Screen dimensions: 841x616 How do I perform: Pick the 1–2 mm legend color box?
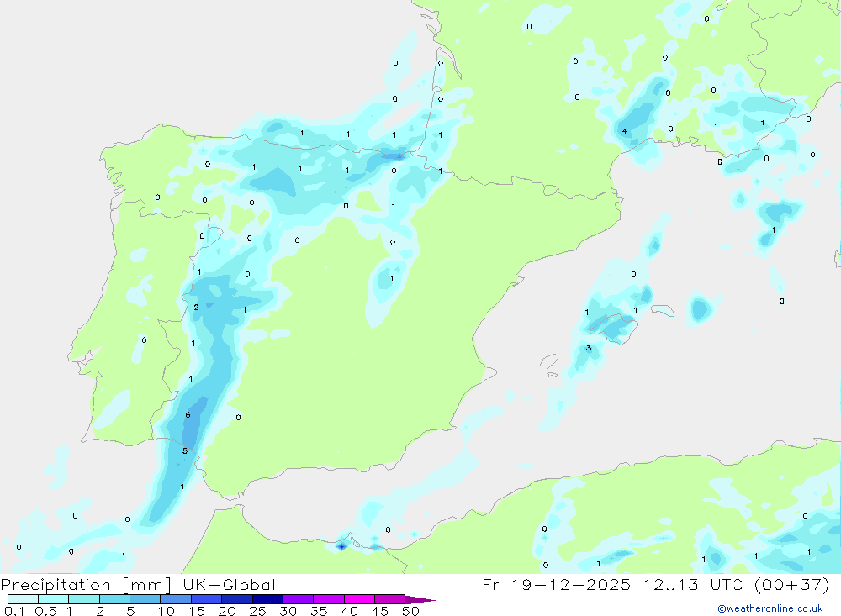(x=83, y=599)
